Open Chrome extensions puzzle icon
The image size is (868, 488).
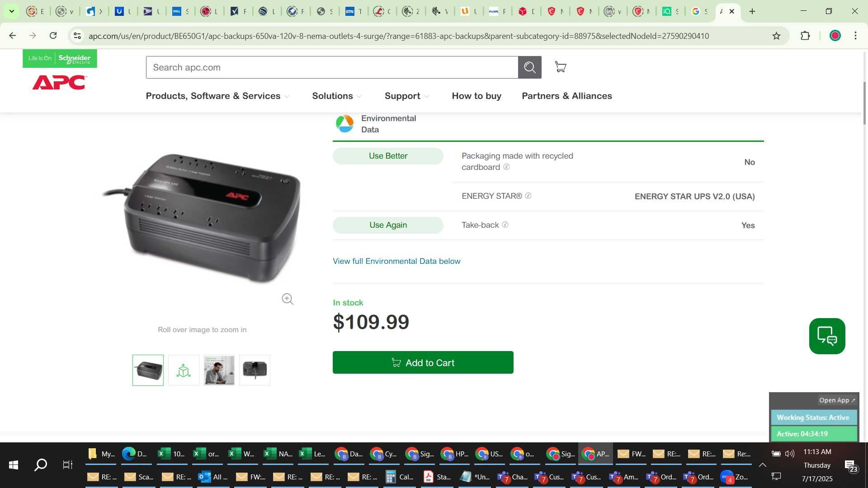[805, 36]
